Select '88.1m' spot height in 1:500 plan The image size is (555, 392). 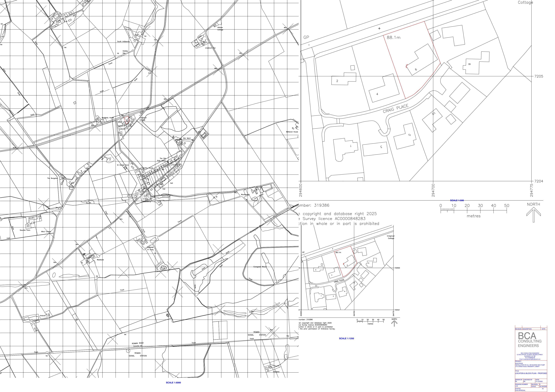click(393, 38)
